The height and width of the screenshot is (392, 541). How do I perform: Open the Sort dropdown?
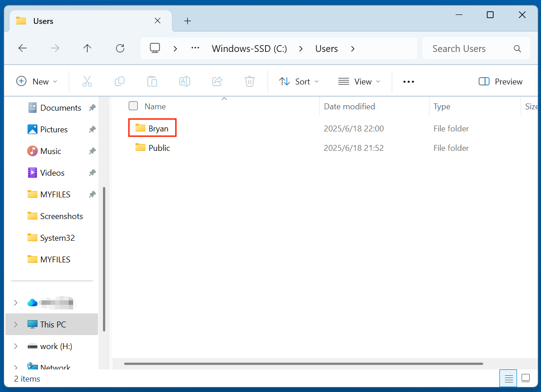(299, 81)
